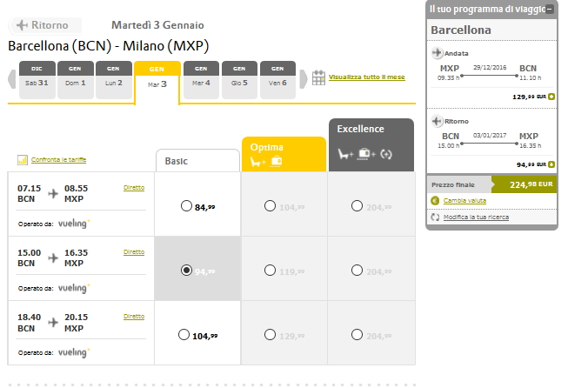Click refresh icon beside Modifica la tua ricerca

(x=434, y=217)
